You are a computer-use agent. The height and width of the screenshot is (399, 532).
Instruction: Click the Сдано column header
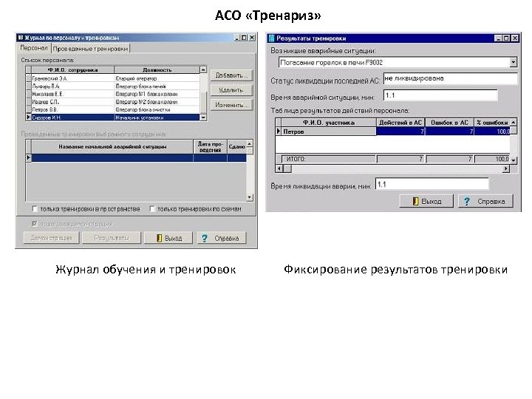click(236, 146)
